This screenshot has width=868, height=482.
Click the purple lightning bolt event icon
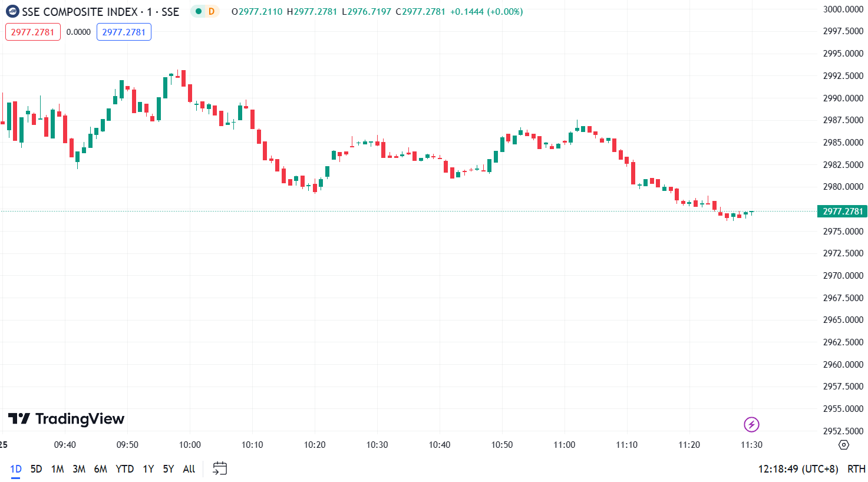click(751, 424)
